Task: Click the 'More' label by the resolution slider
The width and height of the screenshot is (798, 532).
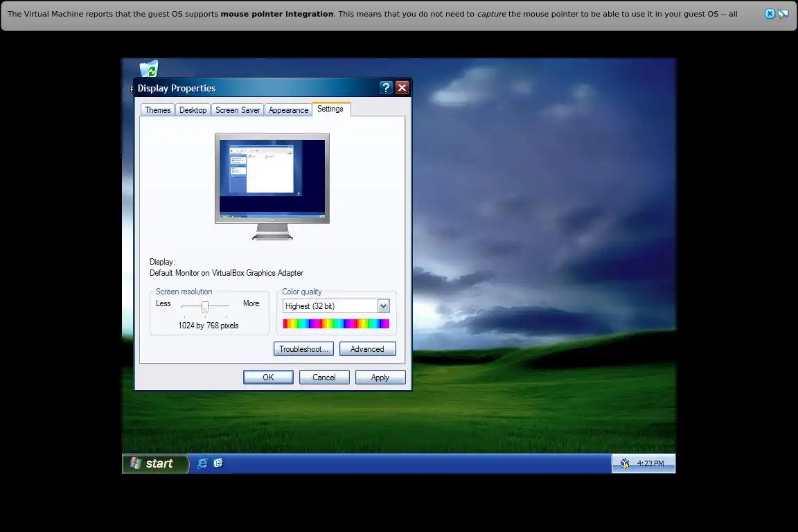Action: 251,303
